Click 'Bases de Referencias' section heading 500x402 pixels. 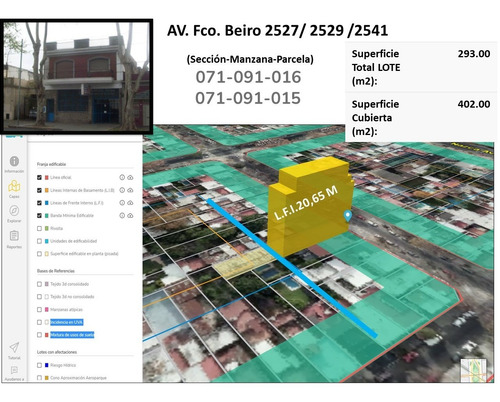56,271
